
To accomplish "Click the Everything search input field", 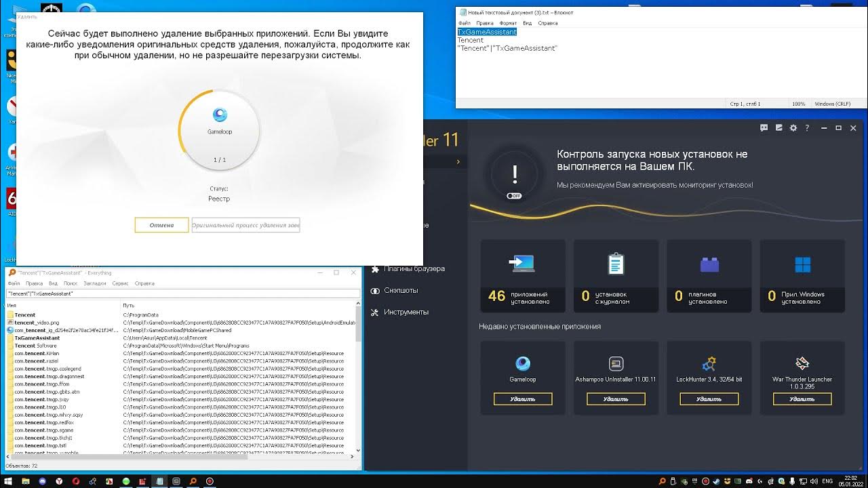I will coord(182,293).
